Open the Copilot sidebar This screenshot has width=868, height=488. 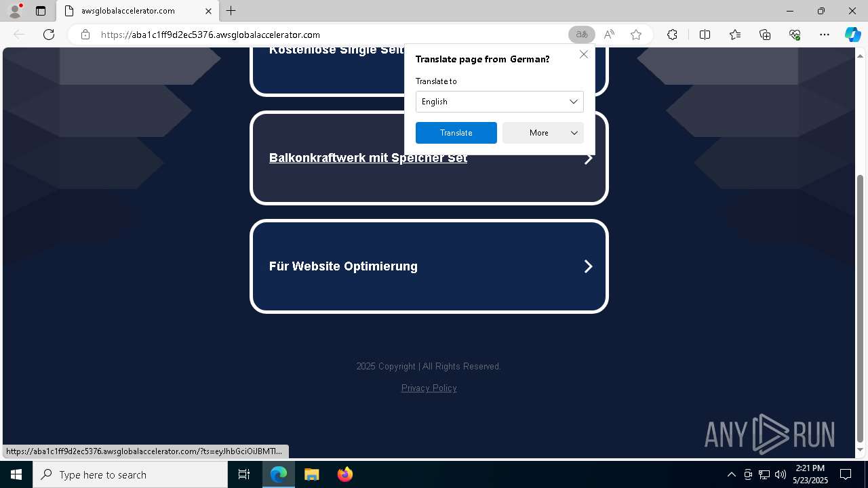[x=852, y=35]
